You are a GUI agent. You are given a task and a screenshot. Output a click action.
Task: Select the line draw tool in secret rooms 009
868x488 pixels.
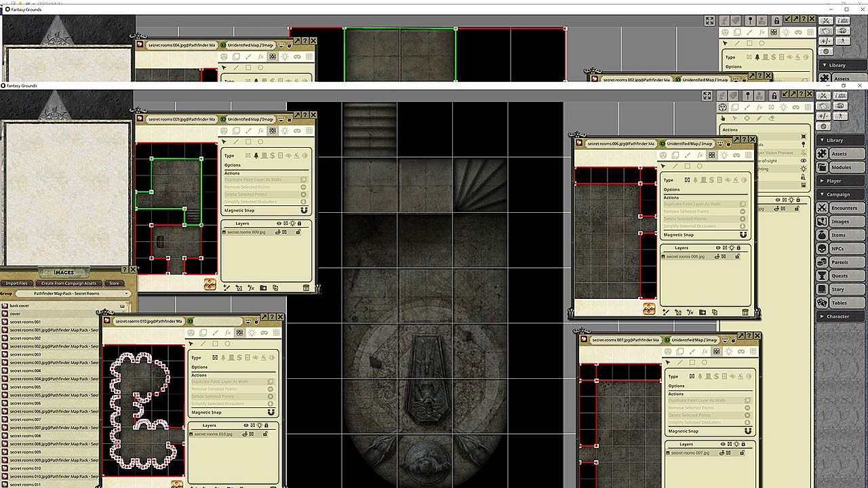[236, 142]
